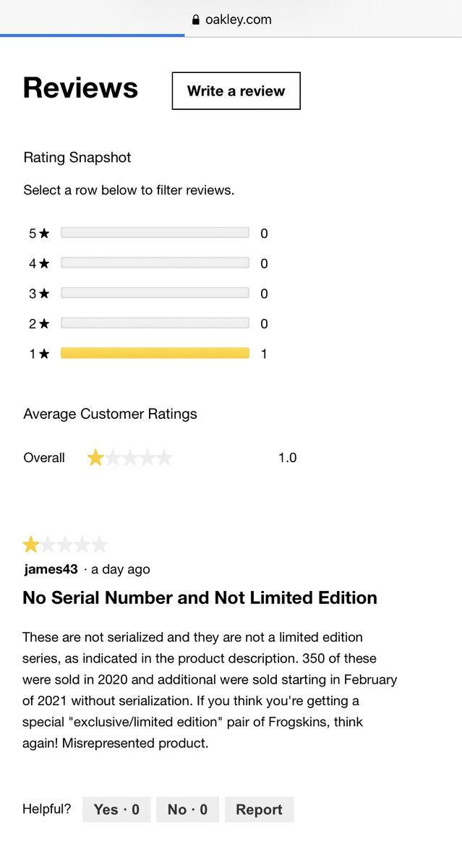This screenshot has width=462, height=868.
Task: Open the Write a review form
Action: tap(236, 91)
